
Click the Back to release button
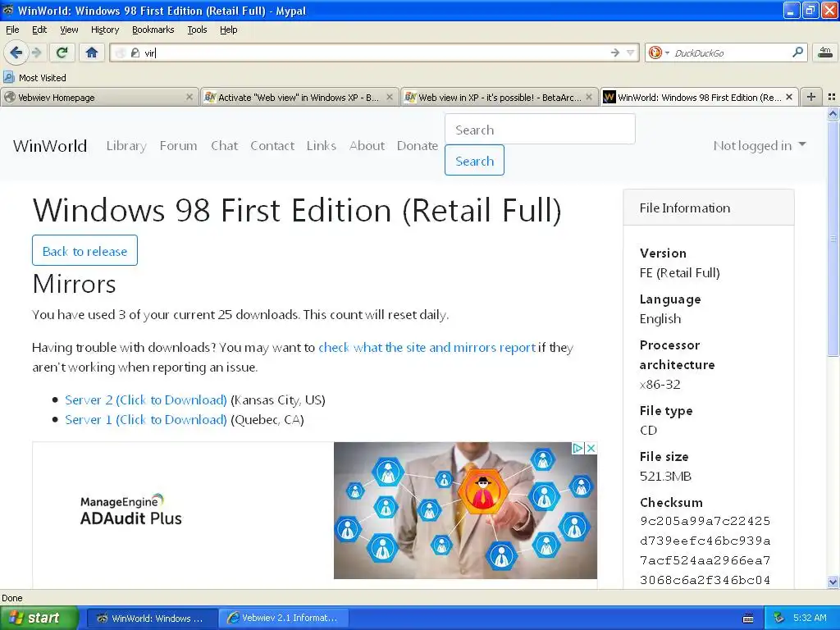pos(84,251)
